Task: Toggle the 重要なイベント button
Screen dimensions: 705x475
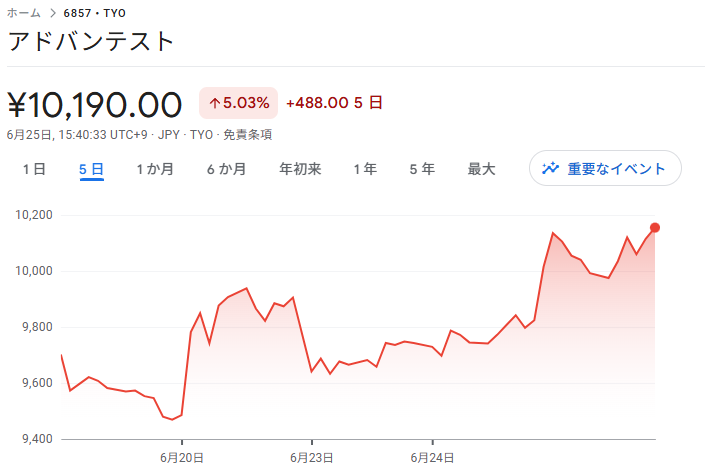Action: pos(605,168)
